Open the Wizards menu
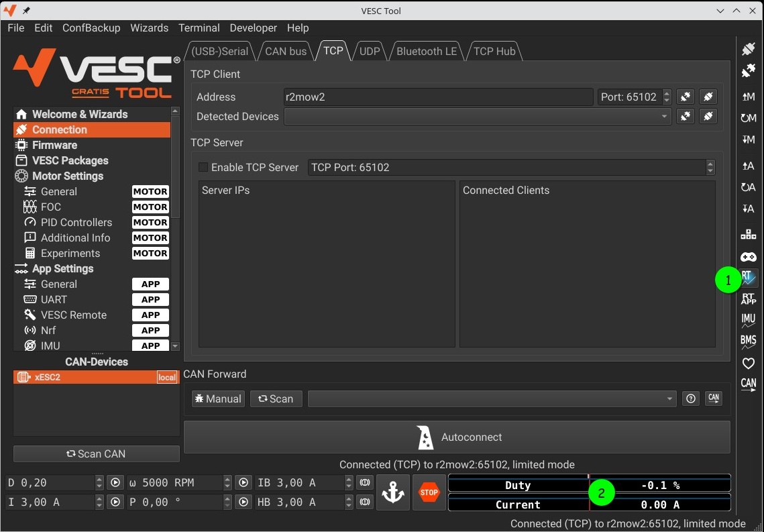The image size is (764, 532). point(149,28)
